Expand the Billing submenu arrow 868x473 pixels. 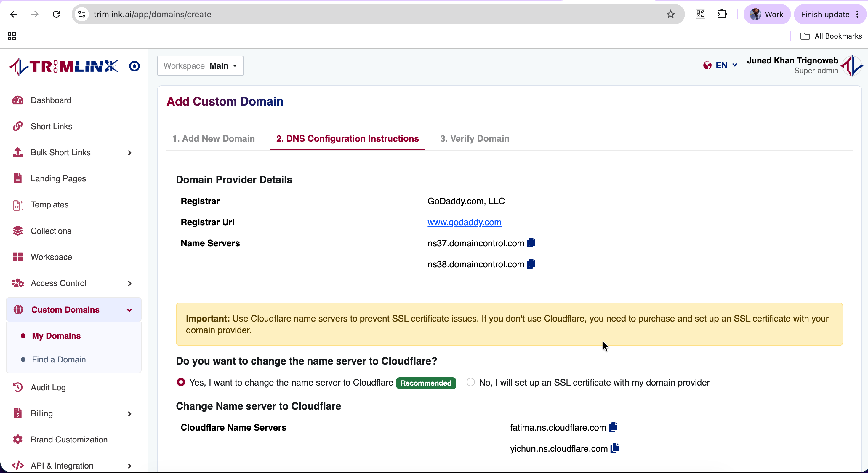(x=130, y=414)
